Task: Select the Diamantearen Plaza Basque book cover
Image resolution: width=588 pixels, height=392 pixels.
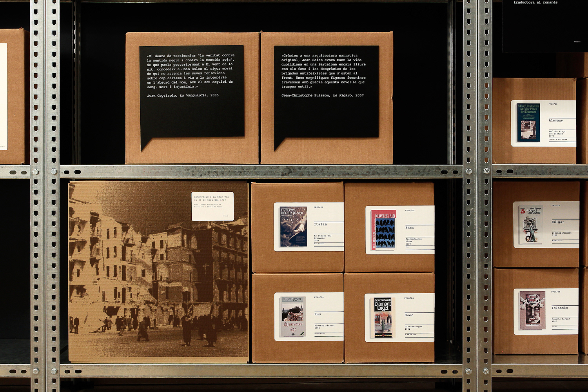Action: 383,230
